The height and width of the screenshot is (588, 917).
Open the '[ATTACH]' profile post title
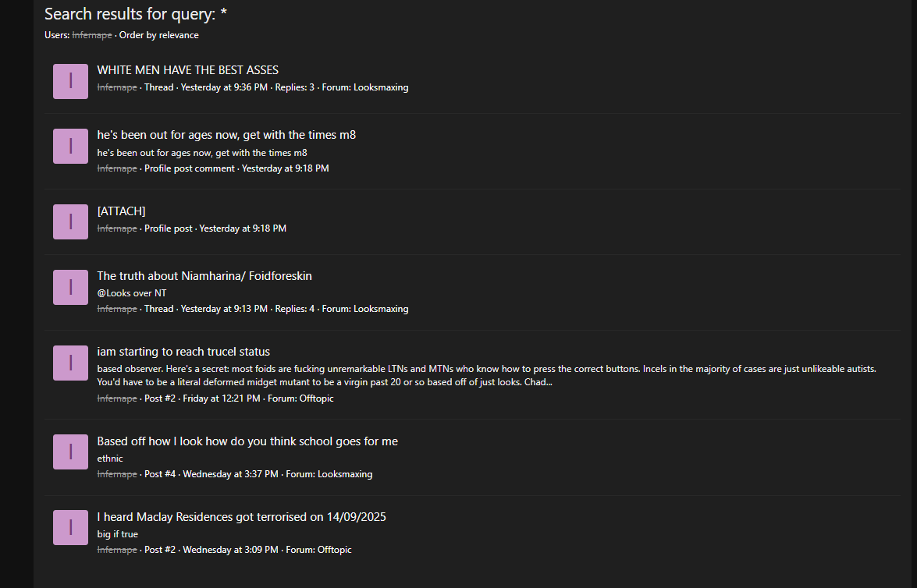[121, 211]
